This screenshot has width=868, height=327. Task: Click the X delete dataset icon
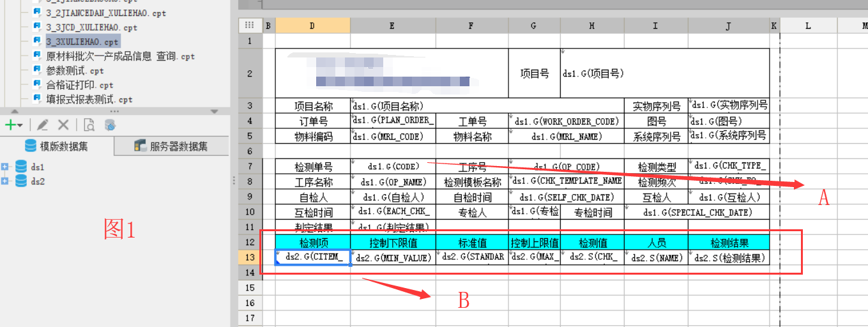point(63,125)
